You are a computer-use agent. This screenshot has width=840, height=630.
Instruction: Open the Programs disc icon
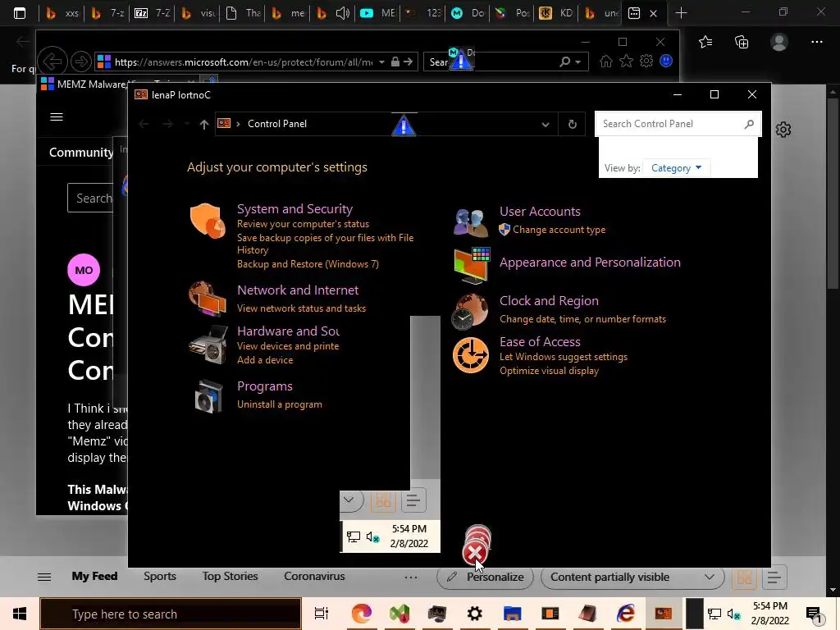pos(209,396)
